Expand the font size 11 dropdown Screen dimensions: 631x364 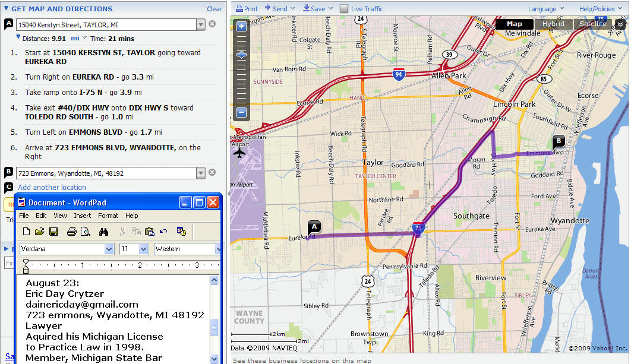coord(143,249)
